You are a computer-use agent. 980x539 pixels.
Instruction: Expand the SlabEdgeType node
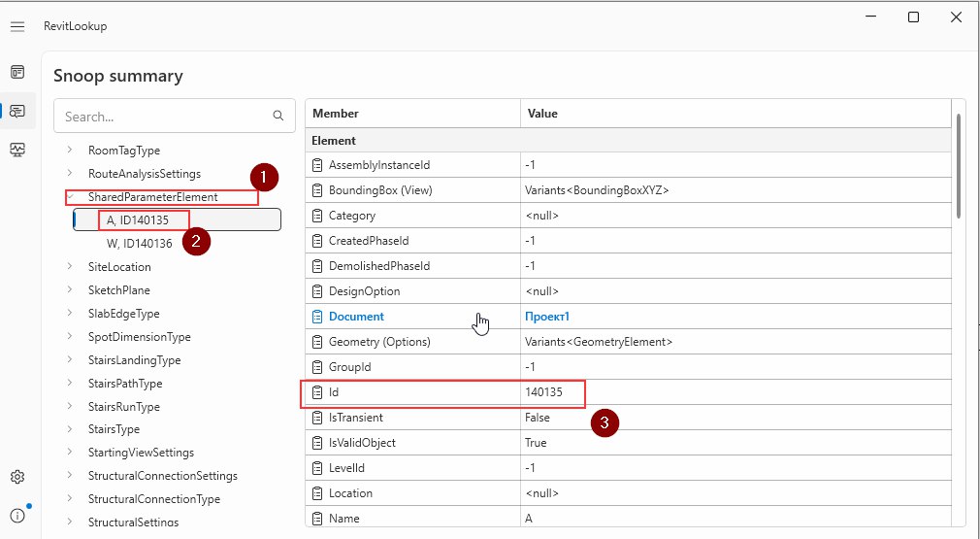tap(70, 314)
